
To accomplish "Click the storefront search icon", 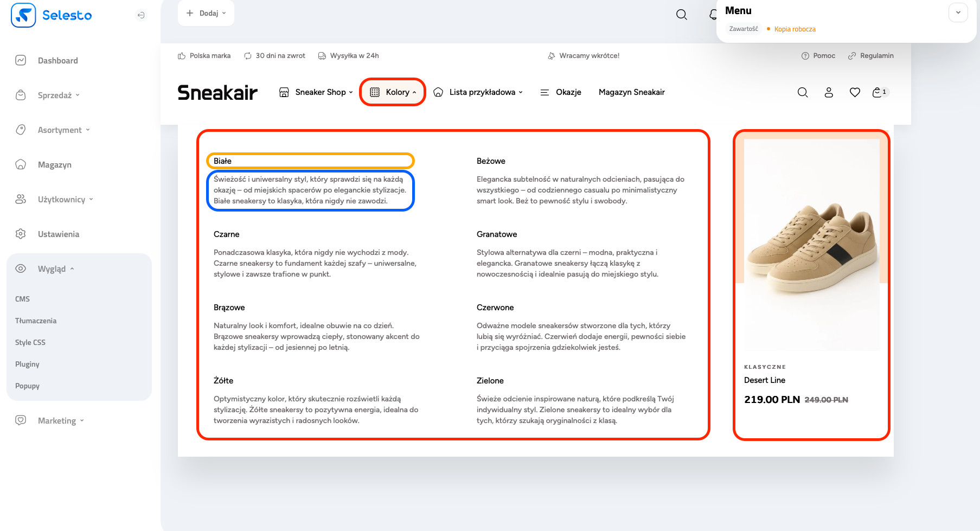I will tap(803, 93).
